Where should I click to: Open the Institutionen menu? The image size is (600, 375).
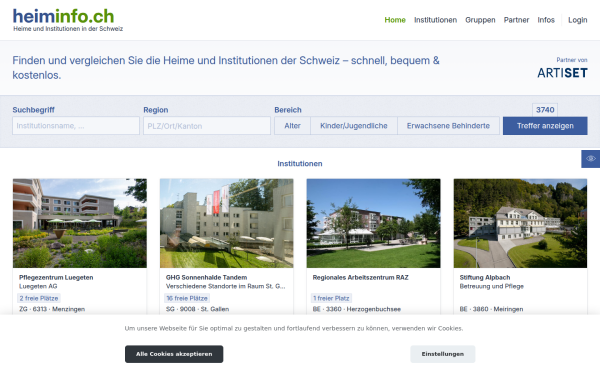[x=435, y=20]
